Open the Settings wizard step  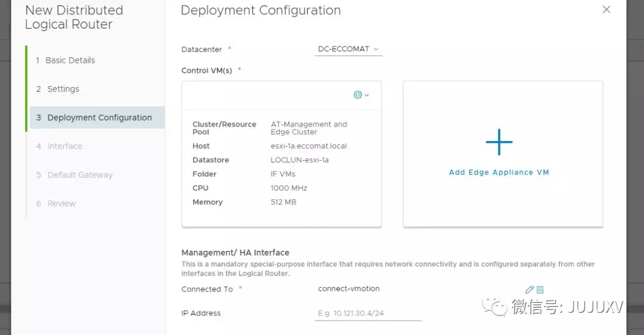(63, 89)
